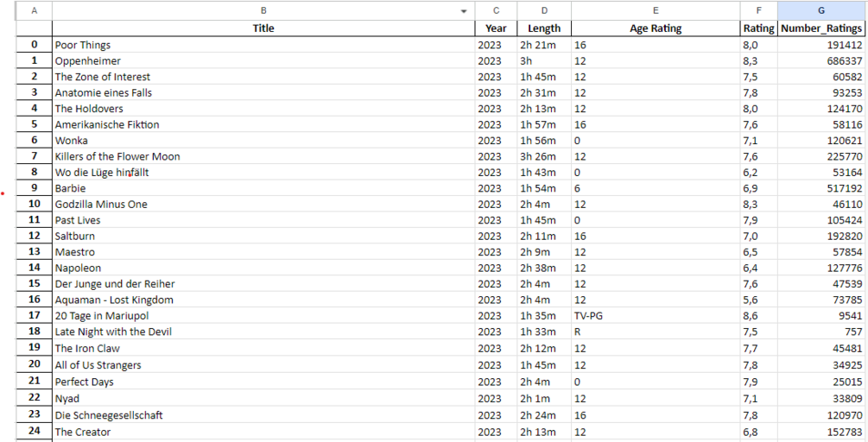Select the Age Rating header cell
The image size is (868, 442).
click(656, 28)
